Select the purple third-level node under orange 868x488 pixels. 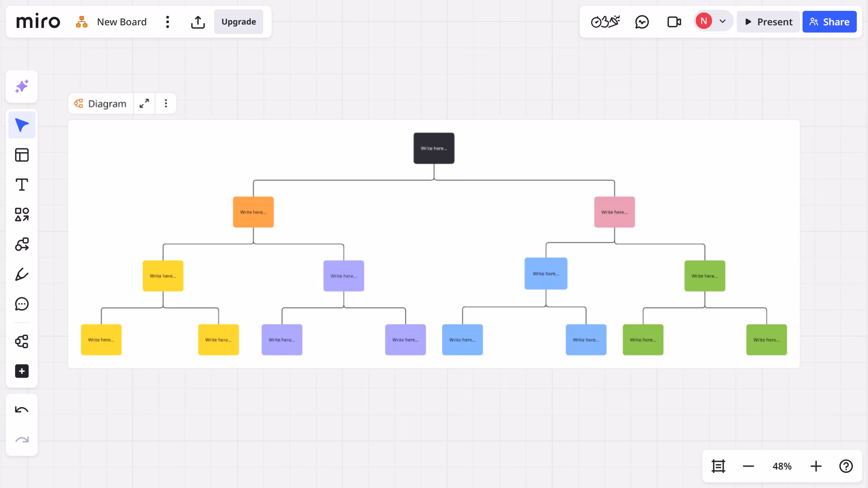[344, 276]
